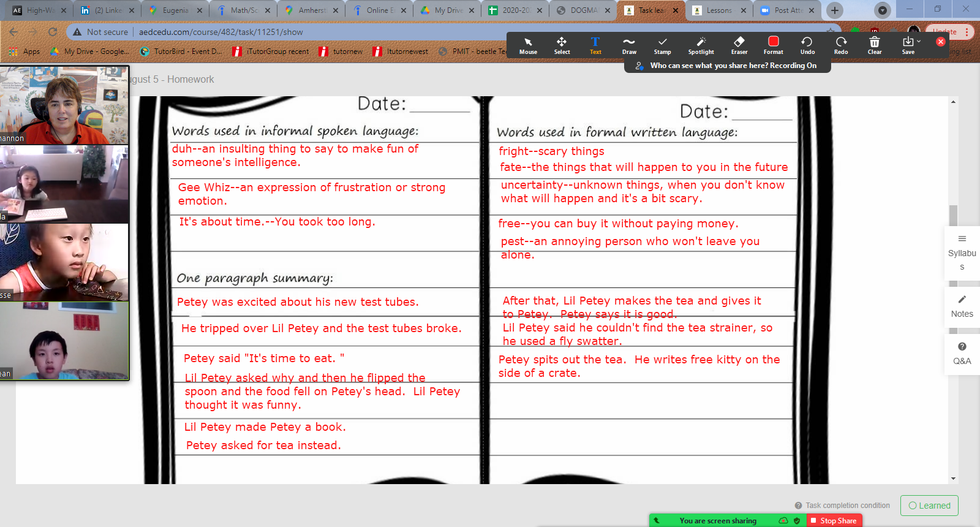Open the Q&A side panel
The width and height of the screenshot is (980, 527).
click(962, 354)
